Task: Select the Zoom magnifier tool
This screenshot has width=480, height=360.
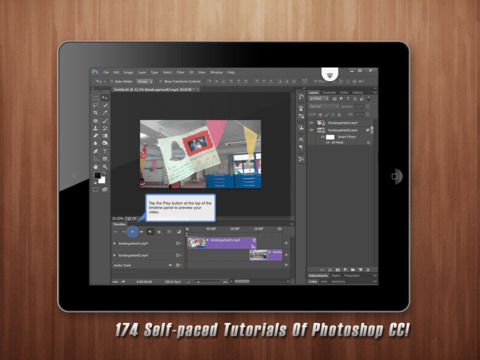Action: (105, 167)
